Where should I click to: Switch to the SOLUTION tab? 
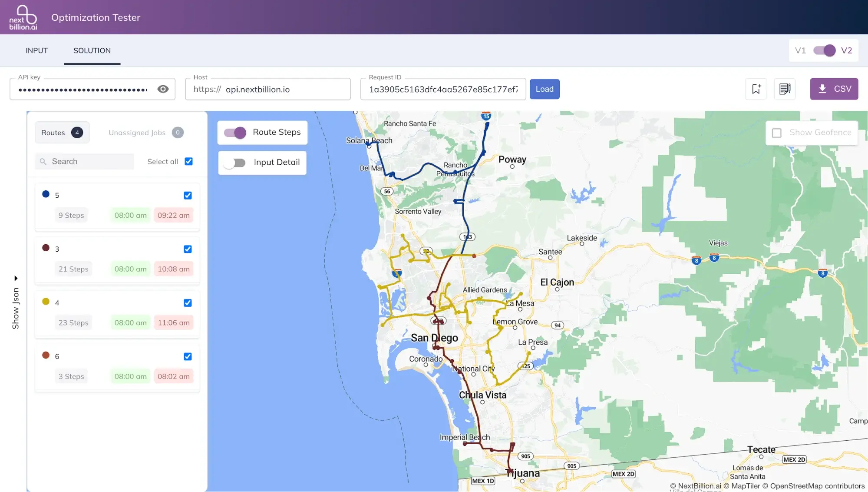tap(92, 51)
